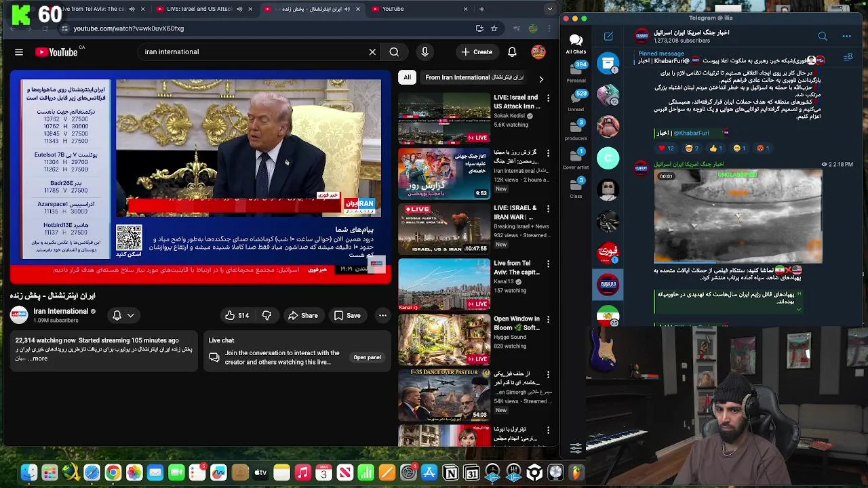Compose new message in Telegram

608,36
